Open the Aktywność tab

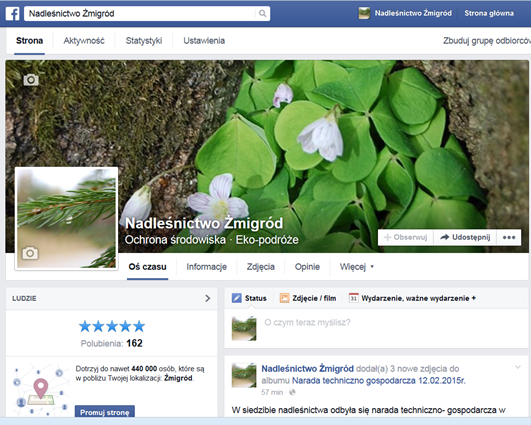click(x=84, y=41)
